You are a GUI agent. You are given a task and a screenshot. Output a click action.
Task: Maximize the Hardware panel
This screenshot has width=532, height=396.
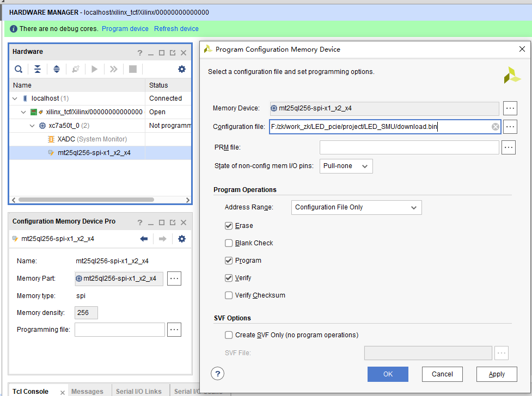tap(162, 53)
